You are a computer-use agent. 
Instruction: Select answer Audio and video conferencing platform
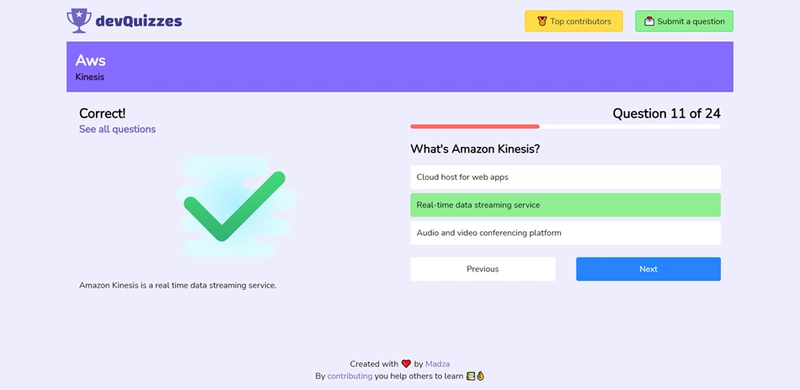click(x=565, y=233)
